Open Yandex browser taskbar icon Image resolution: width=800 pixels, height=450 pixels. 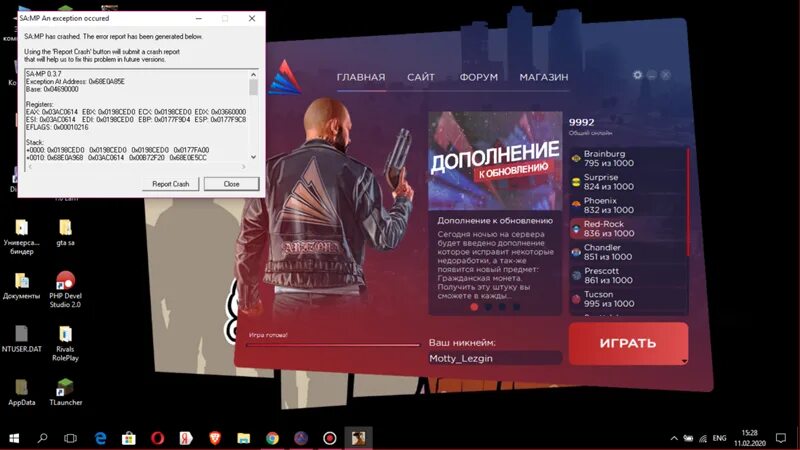click(186, 438)
